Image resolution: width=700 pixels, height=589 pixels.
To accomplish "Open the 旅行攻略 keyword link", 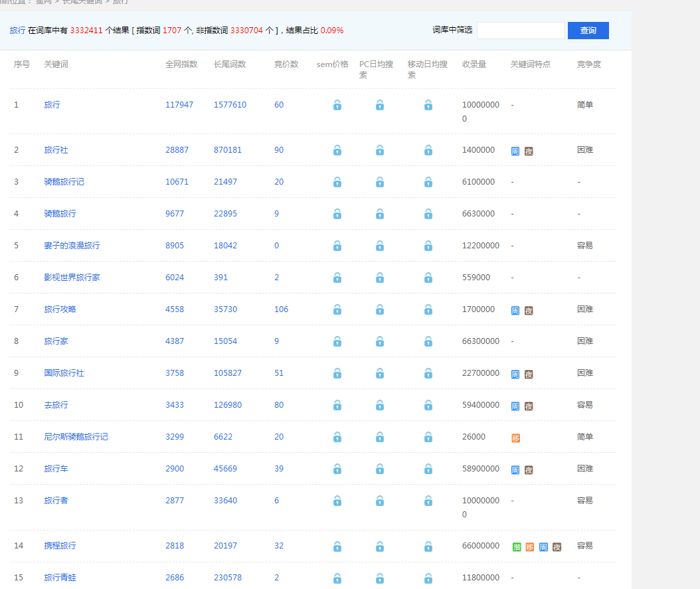I will pyautogui.click(x=60, y=309).
